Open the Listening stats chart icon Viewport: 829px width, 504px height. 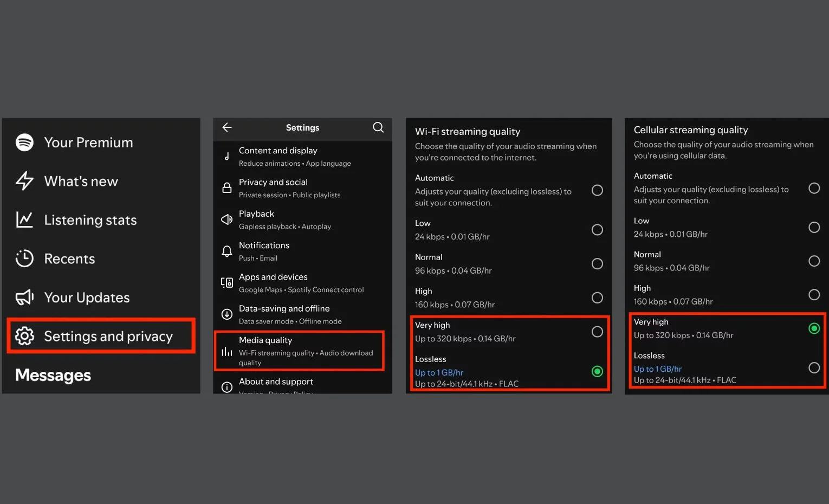pyautogui.click(x=24, y=219)
